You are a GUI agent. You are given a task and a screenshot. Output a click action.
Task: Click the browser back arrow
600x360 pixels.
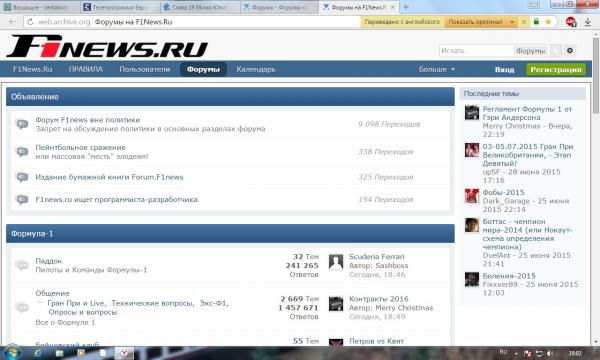[12, 22]
